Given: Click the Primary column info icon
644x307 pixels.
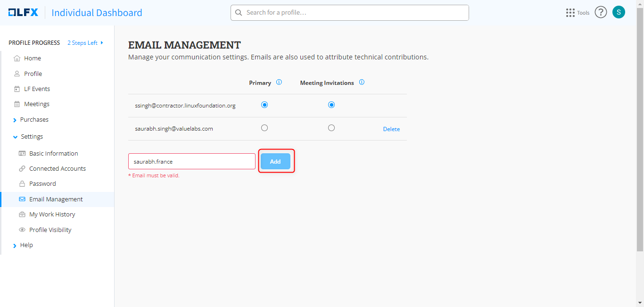Looking at the screenshot, I should (279, 82).
